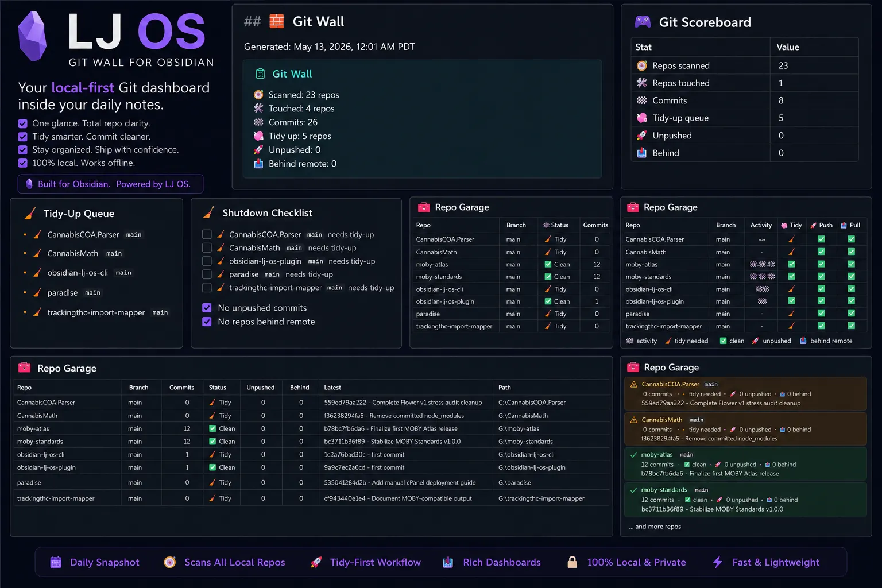This screenshot has height=588, width=882.
Task: Click the 'Stat' header in Git Scoreboard
Action: point(643,47)
